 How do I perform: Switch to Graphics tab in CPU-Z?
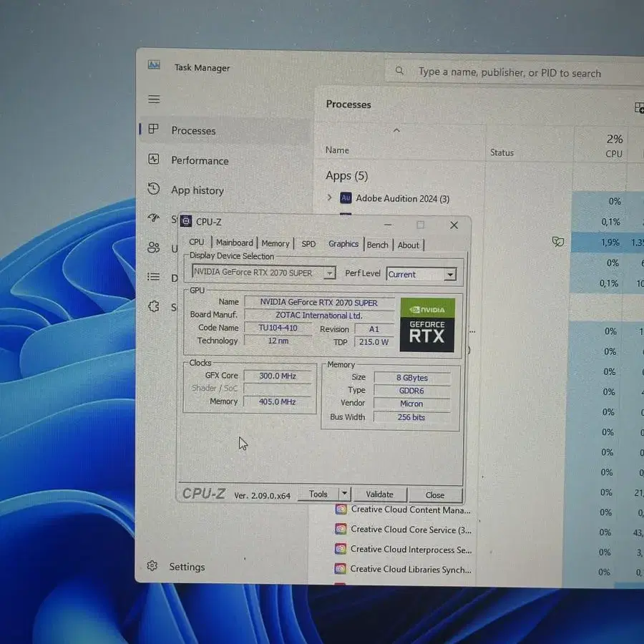(x=343, y=244)
